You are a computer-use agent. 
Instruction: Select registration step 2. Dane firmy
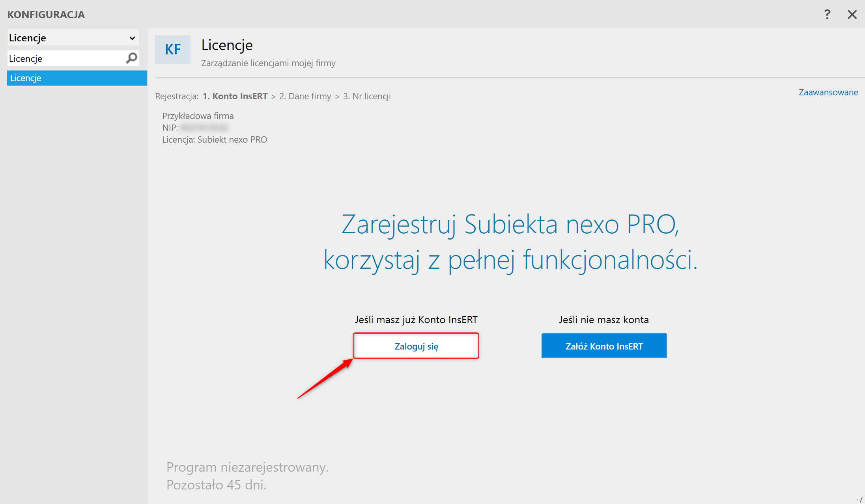tap(305, 96)
